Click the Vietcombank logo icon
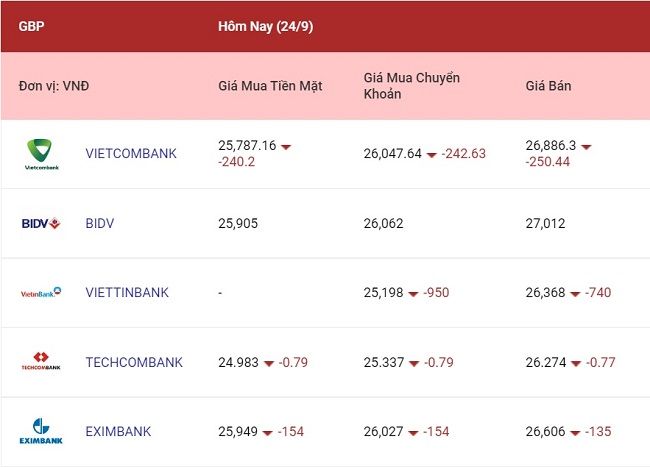Viewport: 650px width, 467px height. 41,154
